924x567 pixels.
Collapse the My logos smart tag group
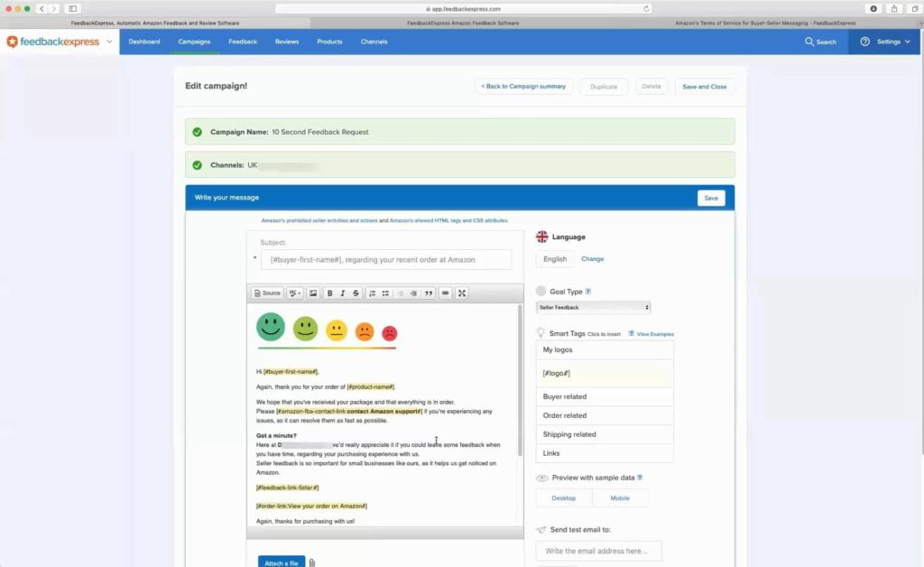[x=605, y=349]
